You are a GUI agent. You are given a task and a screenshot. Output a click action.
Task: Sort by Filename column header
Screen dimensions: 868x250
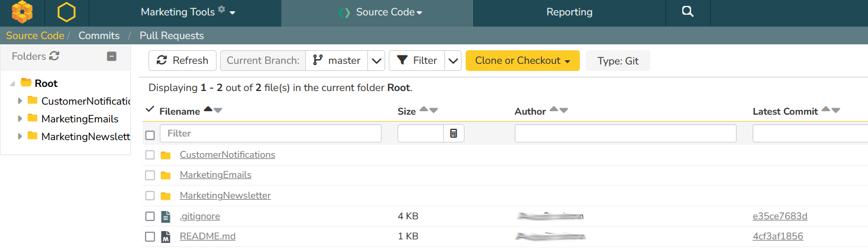click(x=180, y=111)
